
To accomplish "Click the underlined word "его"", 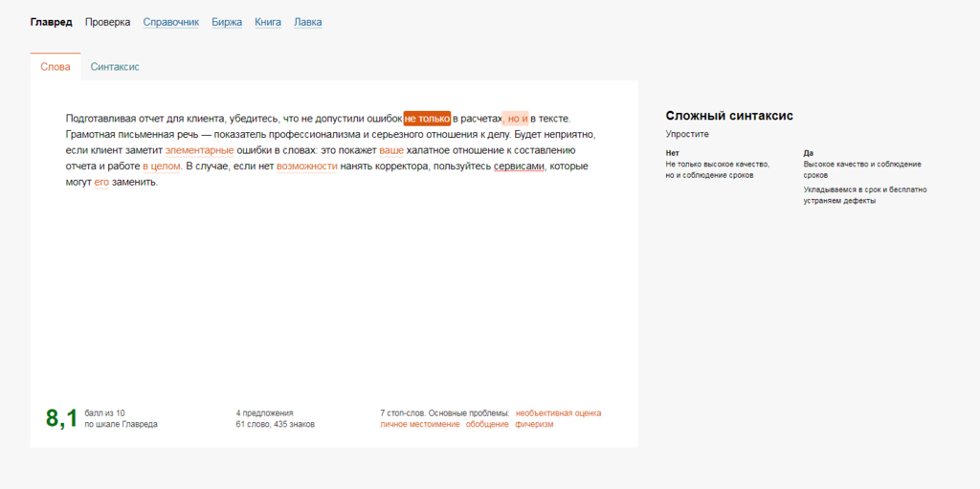I will click(101, 183).
